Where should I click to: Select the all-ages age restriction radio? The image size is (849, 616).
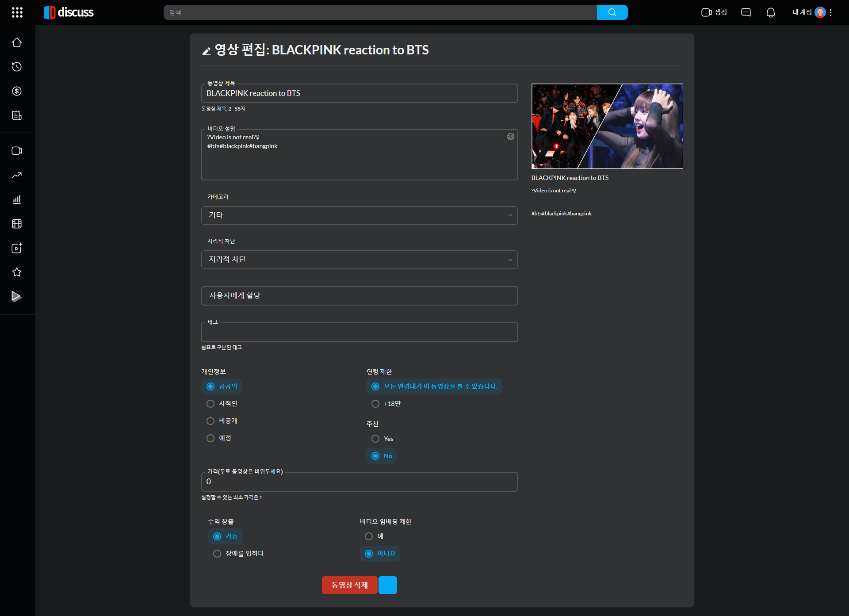434,386
